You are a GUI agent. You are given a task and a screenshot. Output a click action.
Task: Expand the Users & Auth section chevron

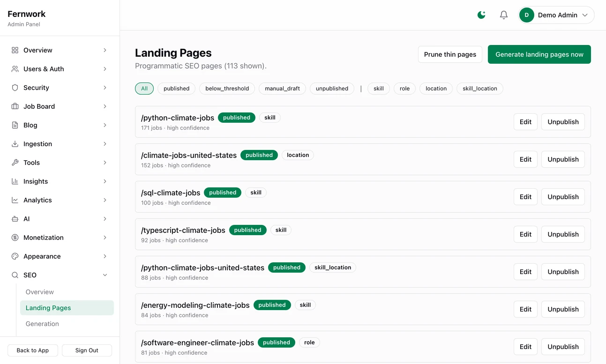click(x=105, y=69)
